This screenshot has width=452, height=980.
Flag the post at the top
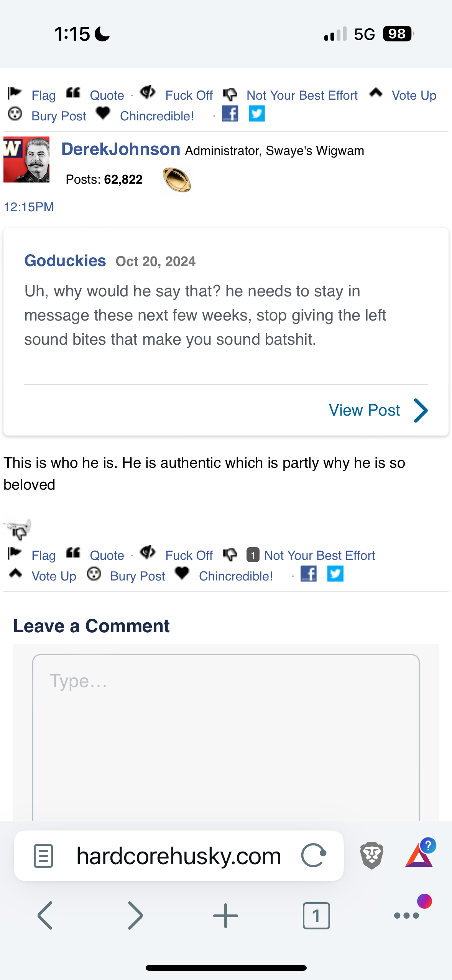point(43,95)
